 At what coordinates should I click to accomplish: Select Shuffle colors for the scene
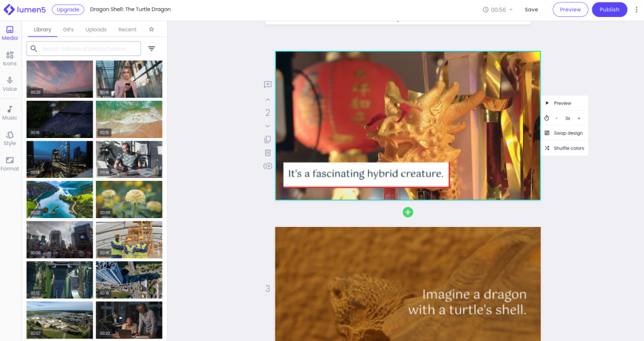tap(565, 148)
